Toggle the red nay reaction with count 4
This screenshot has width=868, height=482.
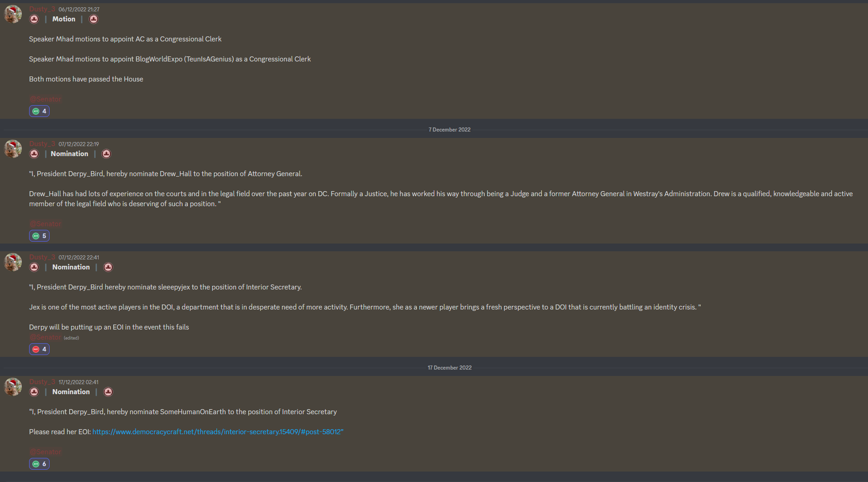tap(40, 349)
